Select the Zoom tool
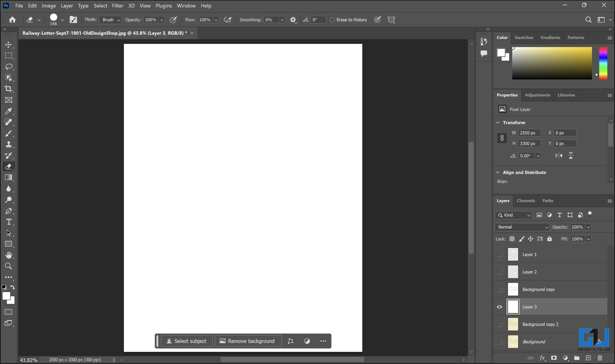Image resolution: width=615 pixels, height=364 pixels. [x=9, y=266]
